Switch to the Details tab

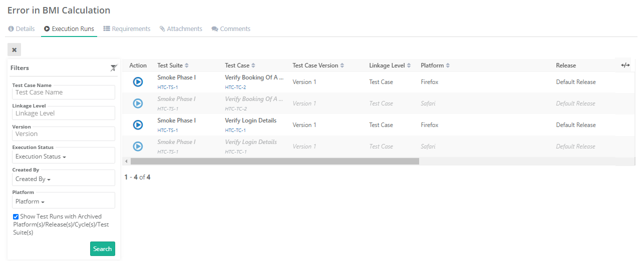click(x=22, y=29)
